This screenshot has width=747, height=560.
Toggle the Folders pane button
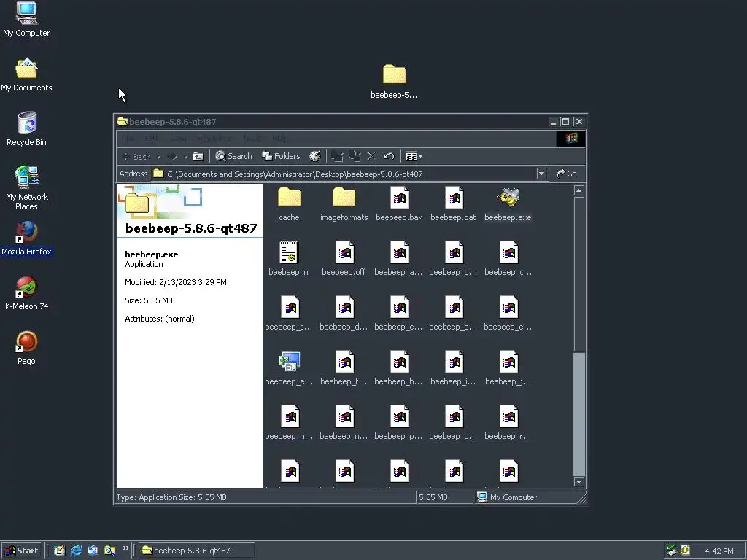point(281,156)
